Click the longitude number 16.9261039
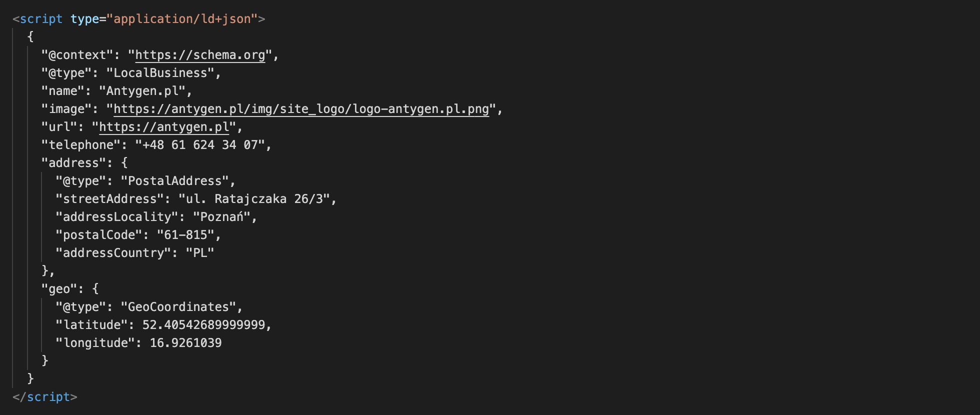 tap(185, 343)
